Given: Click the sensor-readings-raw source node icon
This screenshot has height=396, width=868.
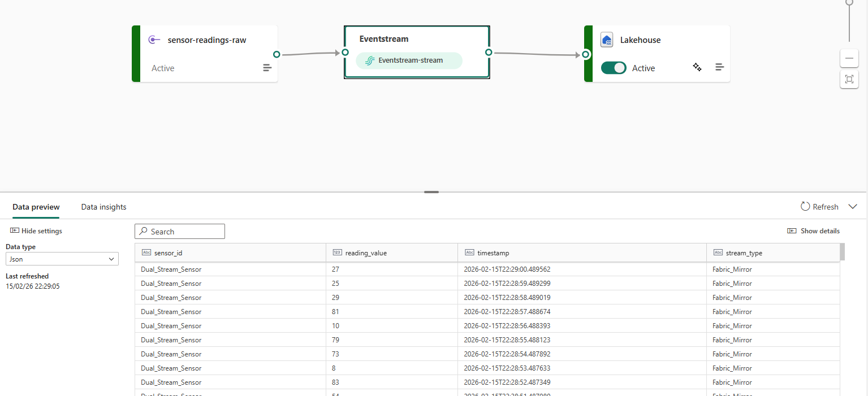Looking at the screenshot, I should 154,40.
